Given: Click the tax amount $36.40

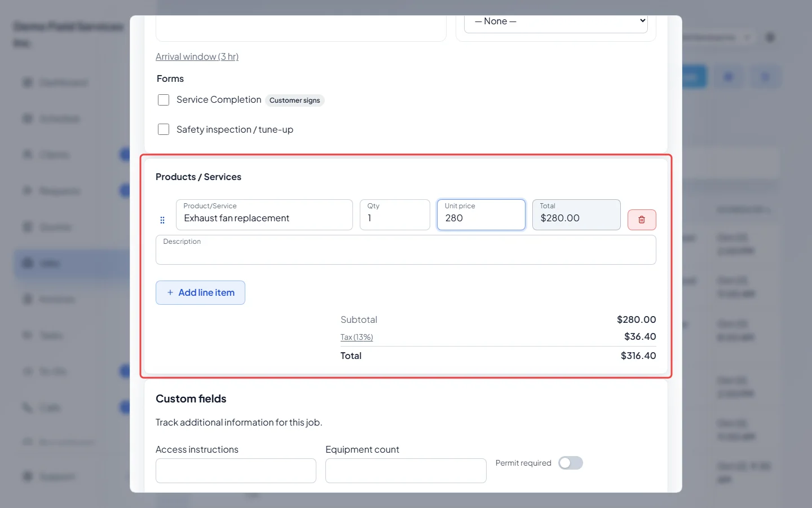Looking at the screenshot, I should (x=640, y=336).
